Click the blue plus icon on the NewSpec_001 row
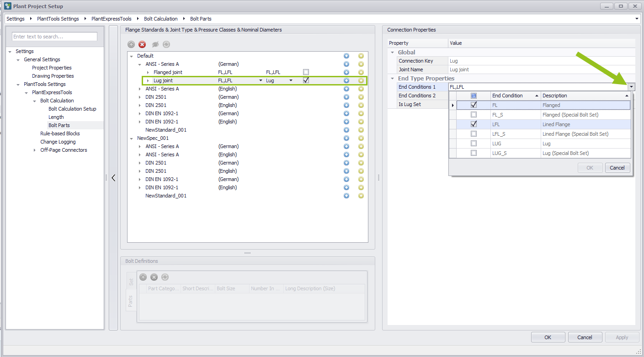The height and width of the screenshot is (357, 644). pyautogui.click(x=346, y=138)
